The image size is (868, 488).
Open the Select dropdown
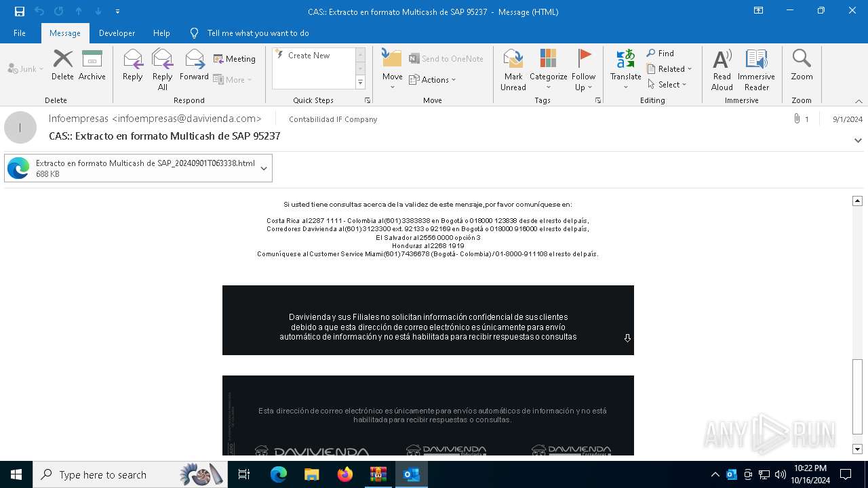[x=667, y=85]
